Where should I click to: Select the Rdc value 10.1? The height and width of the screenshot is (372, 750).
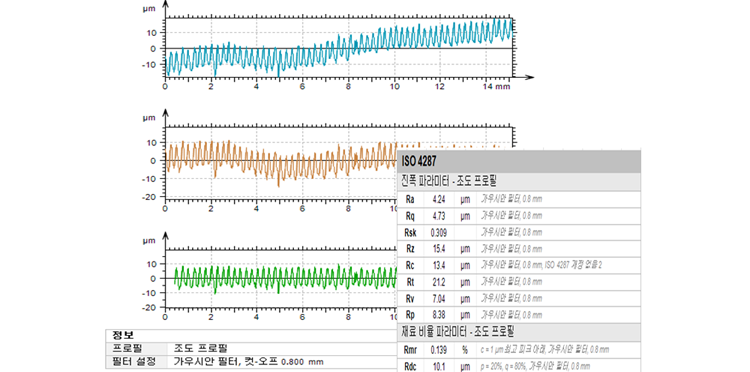pyautogui.click(x=439, y=367)
